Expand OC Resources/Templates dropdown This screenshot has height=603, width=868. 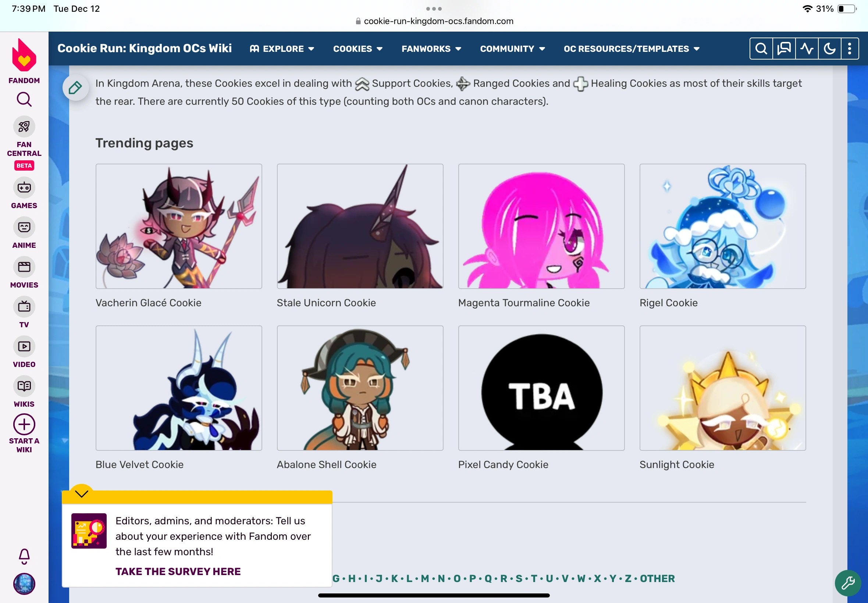tap(632, 49)
